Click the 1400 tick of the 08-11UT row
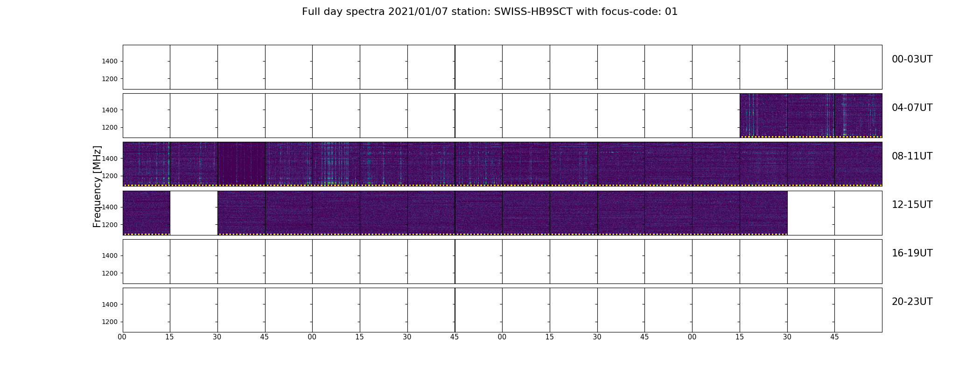The height and width of the screenshot is (373, 980). pyautogui.click(x=110, y=159)
